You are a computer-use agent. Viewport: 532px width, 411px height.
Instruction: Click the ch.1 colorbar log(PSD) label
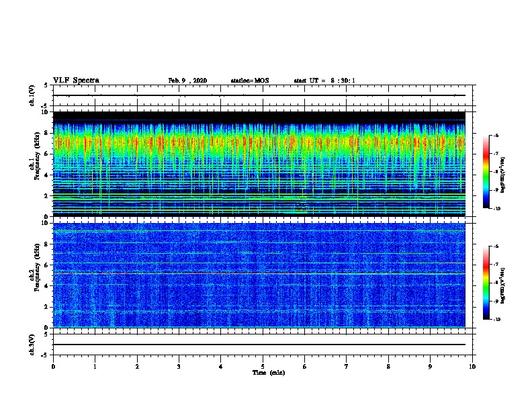click(502, 175)
